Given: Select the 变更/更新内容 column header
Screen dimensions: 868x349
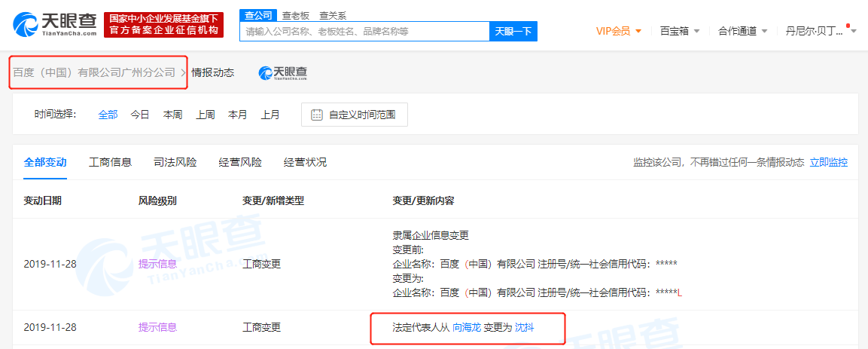Looking at the screenshot, I should pos(424,201).
